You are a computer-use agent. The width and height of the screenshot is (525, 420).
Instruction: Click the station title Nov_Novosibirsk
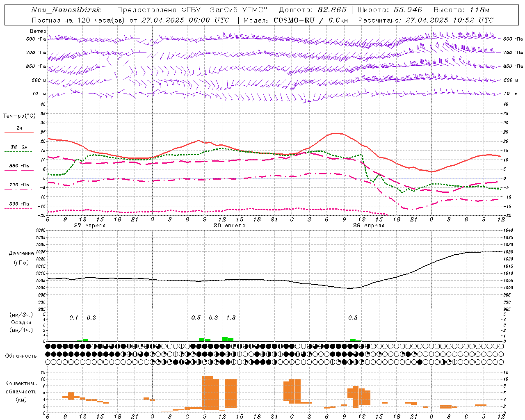66,10
